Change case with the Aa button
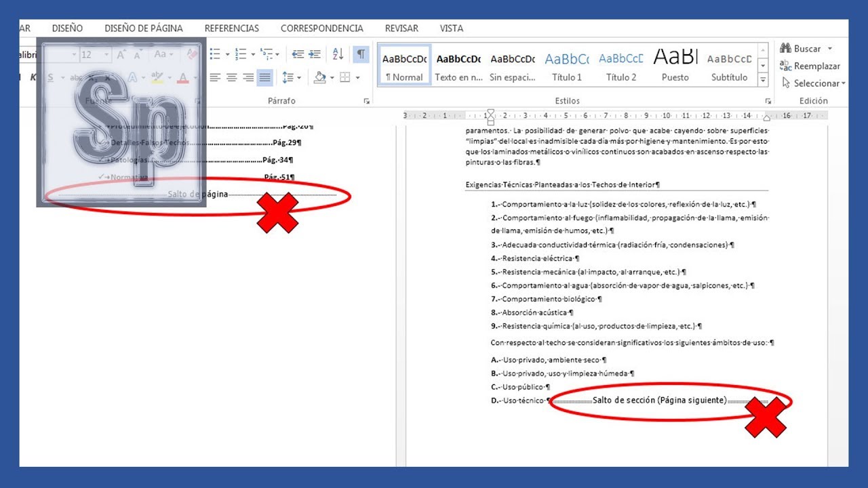The height and width of the screenshot is (488, 868). tap(160, 54)
